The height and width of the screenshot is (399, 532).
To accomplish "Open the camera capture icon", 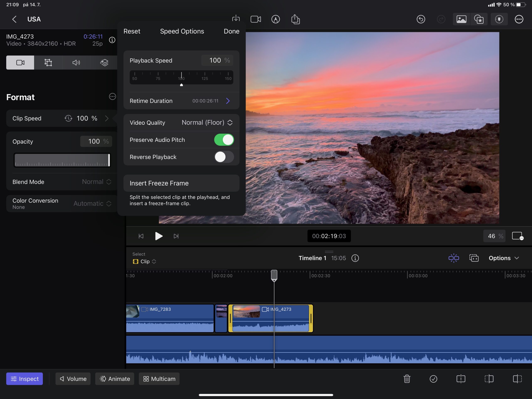I will pyautogui.click(x=256, y=19).
